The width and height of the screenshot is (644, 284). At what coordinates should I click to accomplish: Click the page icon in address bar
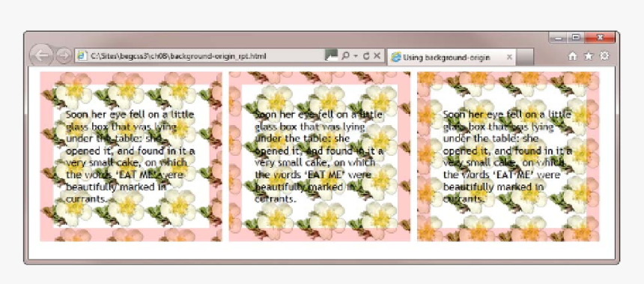click(x=82, y=56)
